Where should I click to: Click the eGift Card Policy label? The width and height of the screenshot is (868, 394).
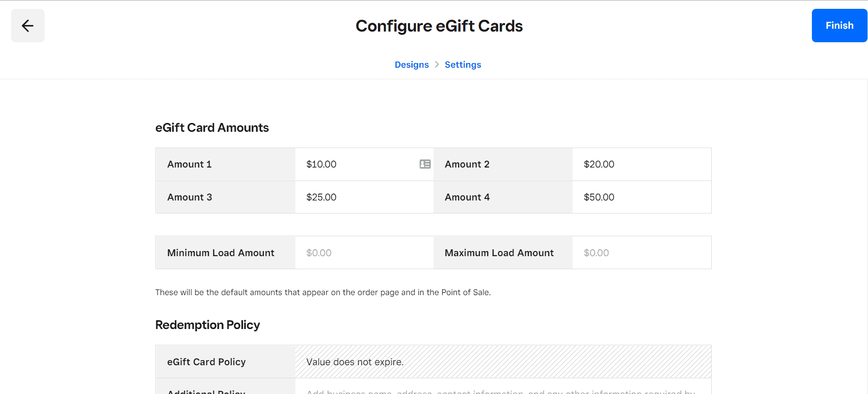point(206,362)
